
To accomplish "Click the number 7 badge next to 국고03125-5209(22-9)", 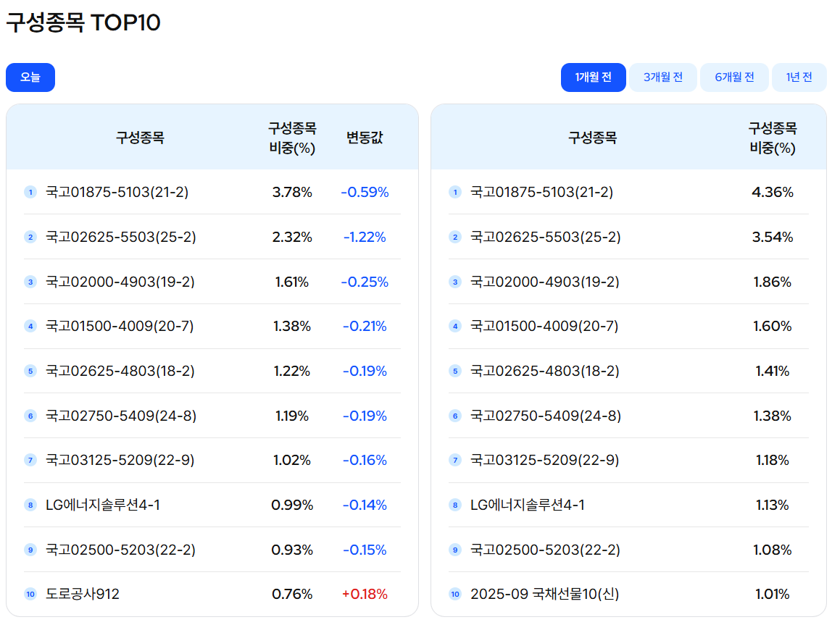I will tap(30, 460).
